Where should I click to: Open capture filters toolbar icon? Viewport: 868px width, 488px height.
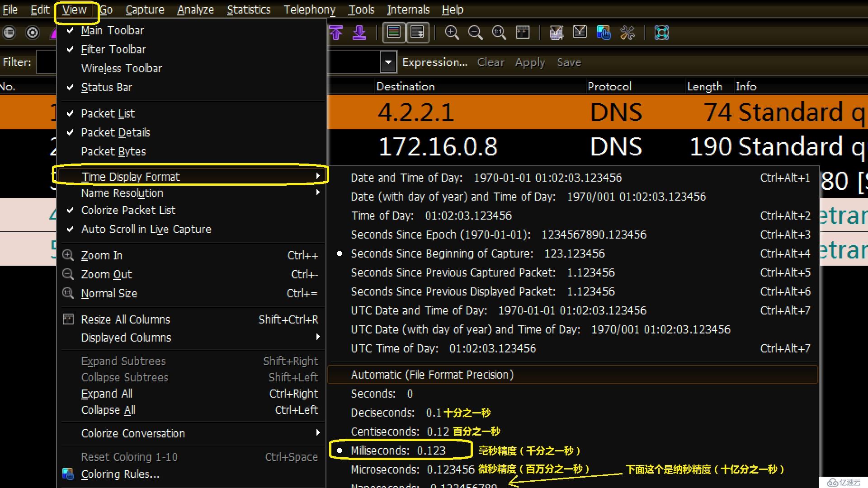(x=557, y=33)
